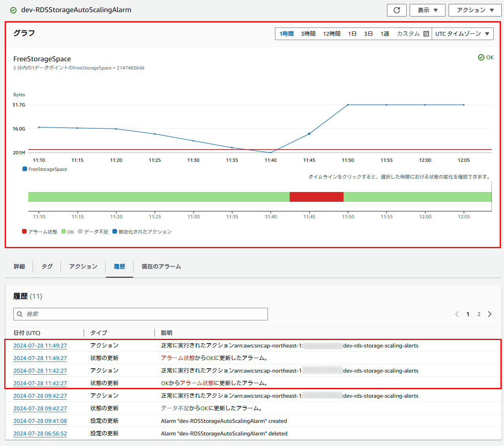Go to next history page arrow
The height and width of the screenshot is (446, 504).
490,314
